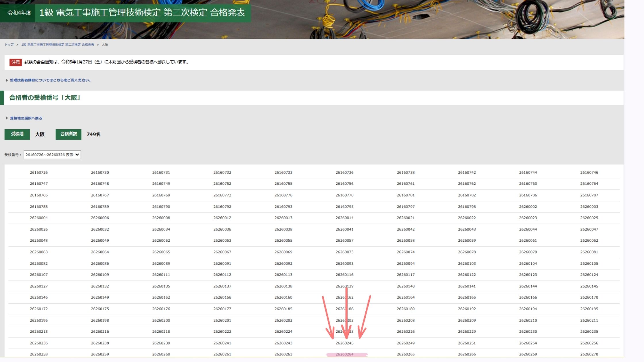Select the number 26260189
Image resolution: width=644 pixels, height=362 pixels.
click(x=406, y=309)
